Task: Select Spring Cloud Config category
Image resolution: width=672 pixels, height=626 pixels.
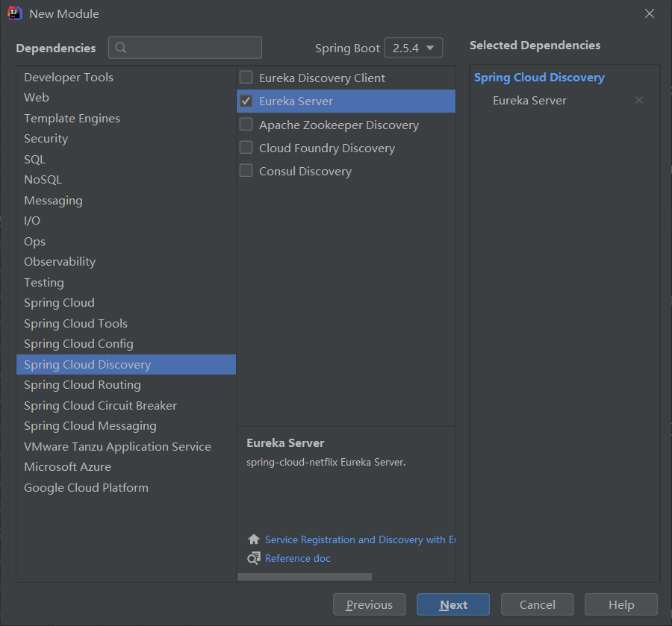Action: [78, 344]
